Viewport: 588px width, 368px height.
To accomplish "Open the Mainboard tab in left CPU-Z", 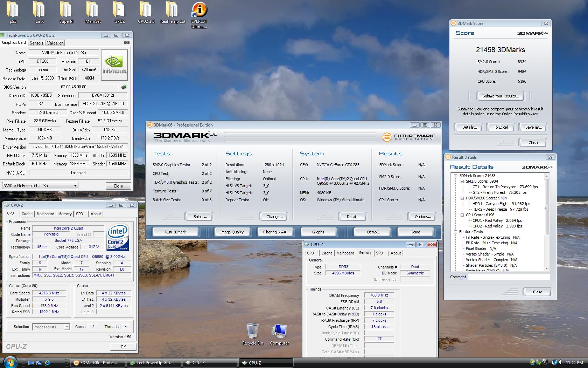I will pos(45,214).
